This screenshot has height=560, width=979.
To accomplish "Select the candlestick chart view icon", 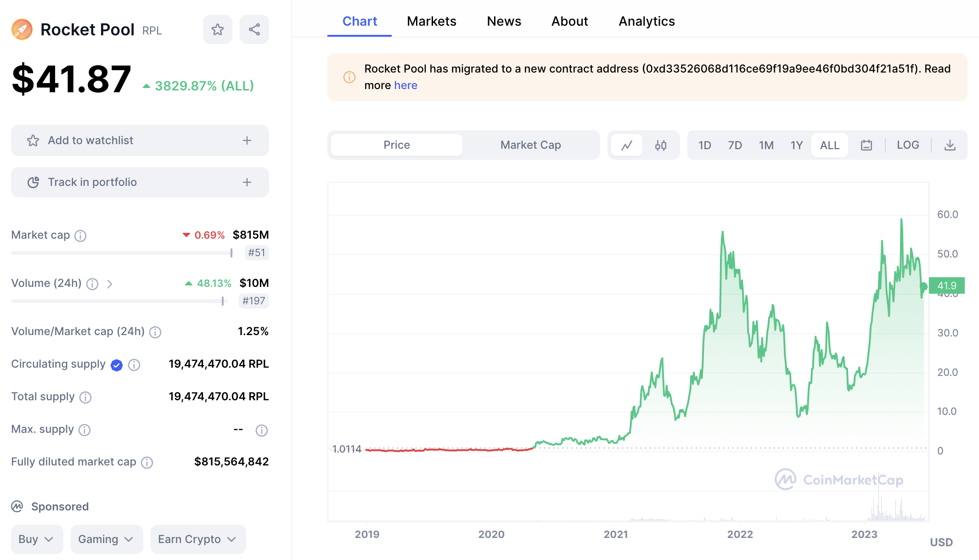I will 661,146.
